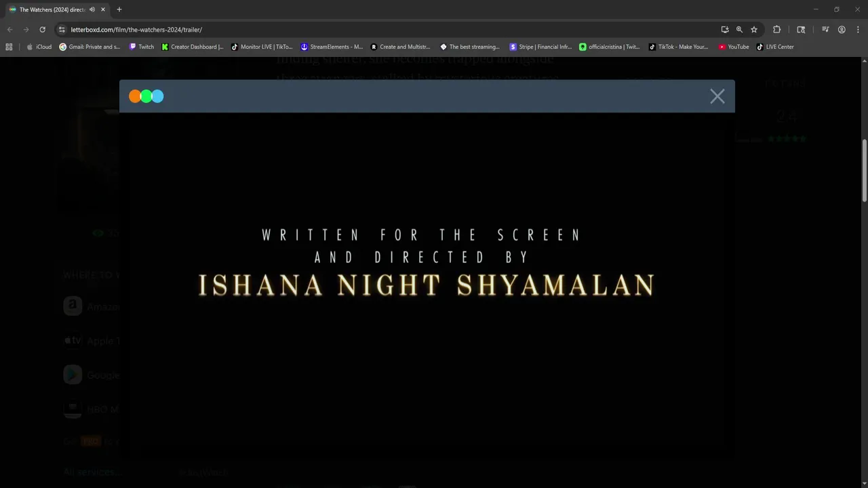Open the Gmail: Private bookmark
This screenshot has height=488, width=868.
click(90, 47)
